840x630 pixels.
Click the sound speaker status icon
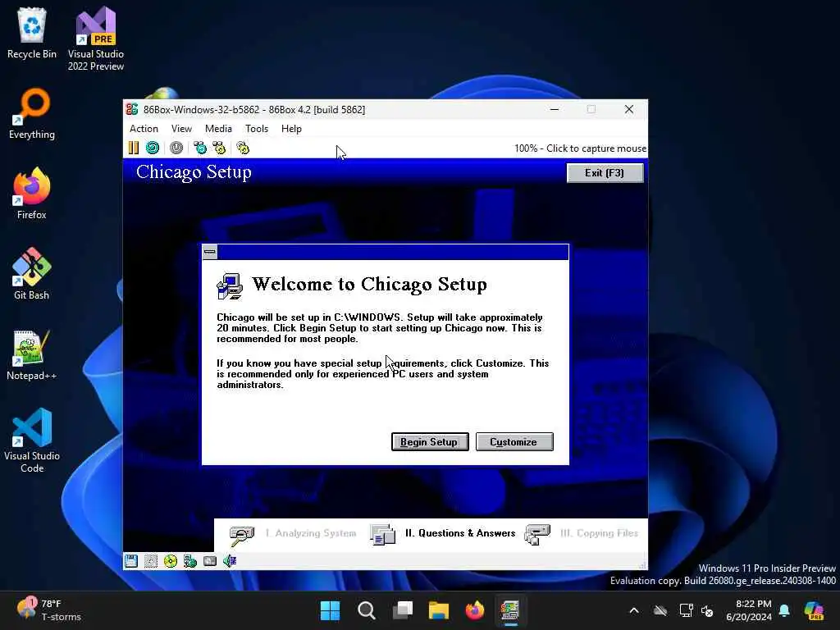[230, 561]
